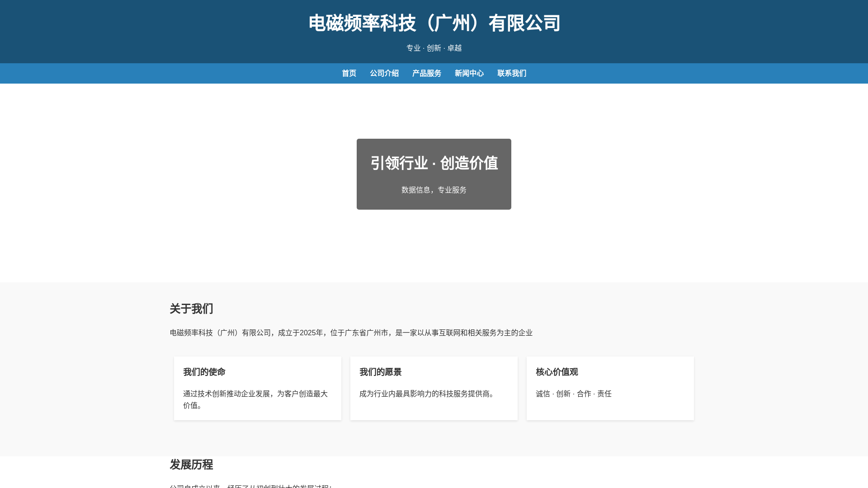Select 新闻中心 menu item
This screenshot has width=868, height=488.
pos(469,73)
